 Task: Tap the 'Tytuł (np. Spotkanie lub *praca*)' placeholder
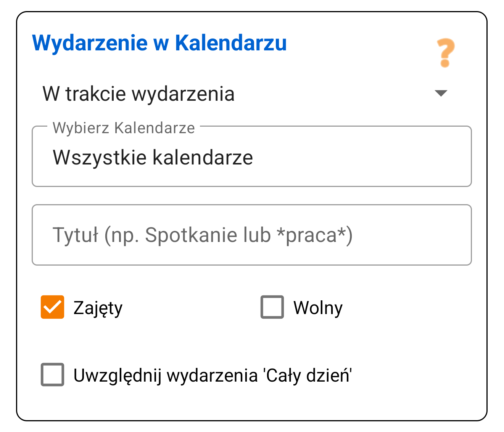203,235
